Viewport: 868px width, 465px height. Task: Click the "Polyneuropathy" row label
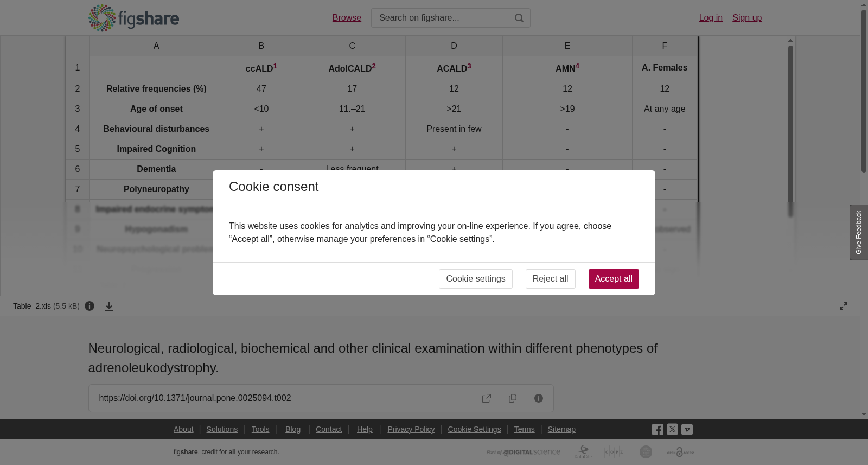click(x=156, y=189)
